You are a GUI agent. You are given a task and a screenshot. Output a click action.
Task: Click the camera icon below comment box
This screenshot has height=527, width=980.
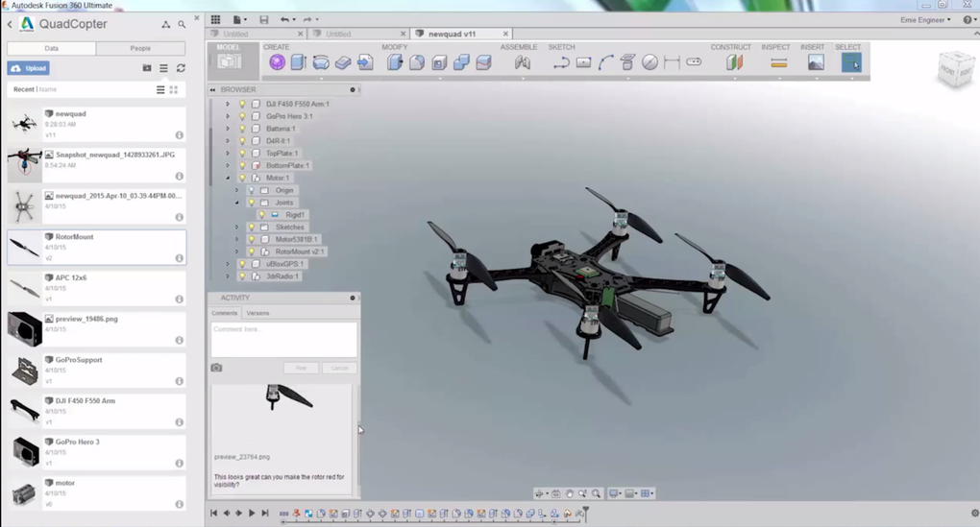point(216,368)
